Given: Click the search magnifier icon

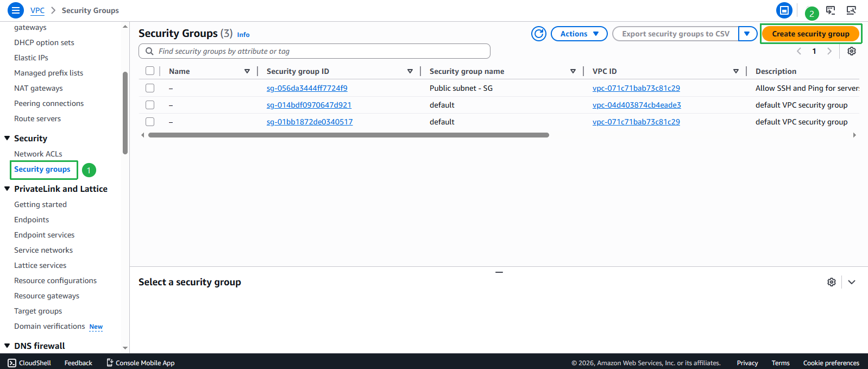Looking at the screenshot, I should 149,51.
